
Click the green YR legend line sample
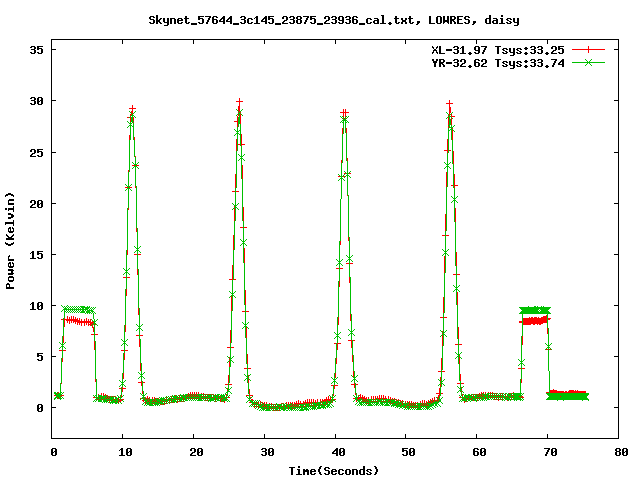click(588, 62)
